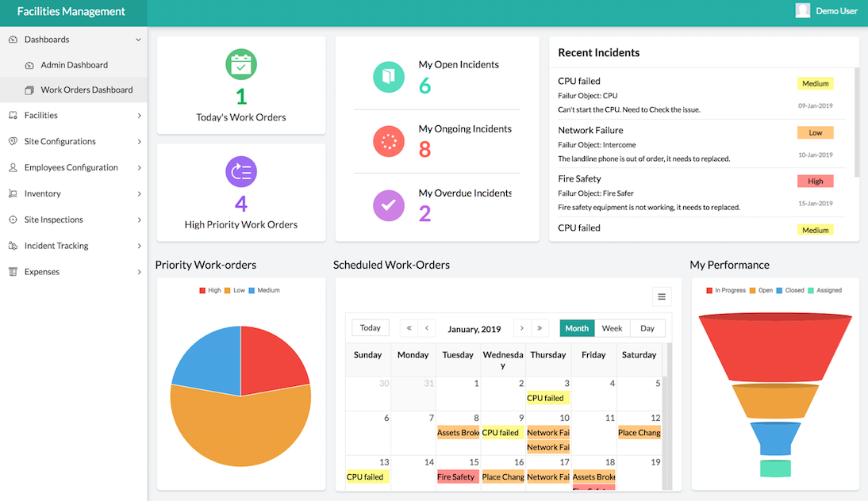Image resolution: width=868 pixels, height=501 pixels.
Task: Click the Work Orders Dashboard icon
Action: [x=29, y=90]
